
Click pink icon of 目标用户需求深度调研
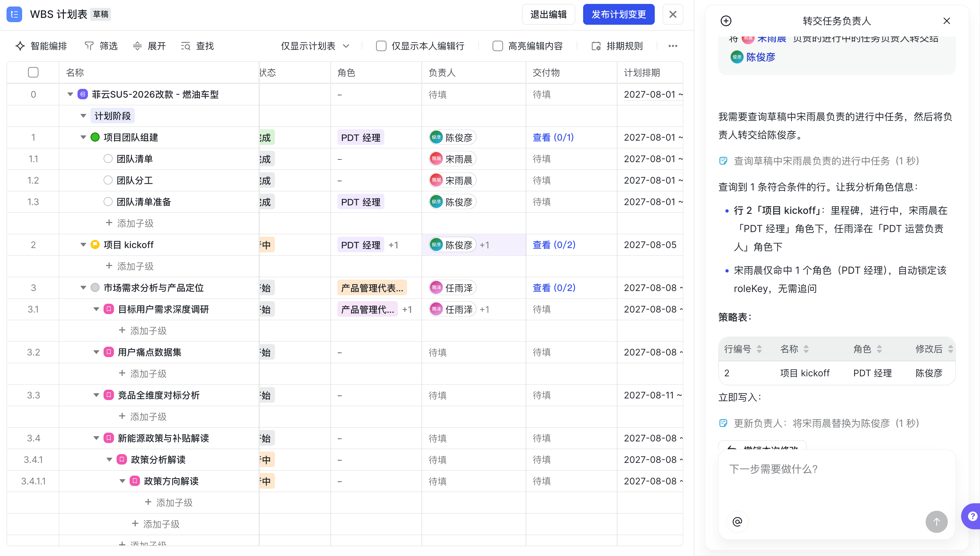(x=109, y=309)
